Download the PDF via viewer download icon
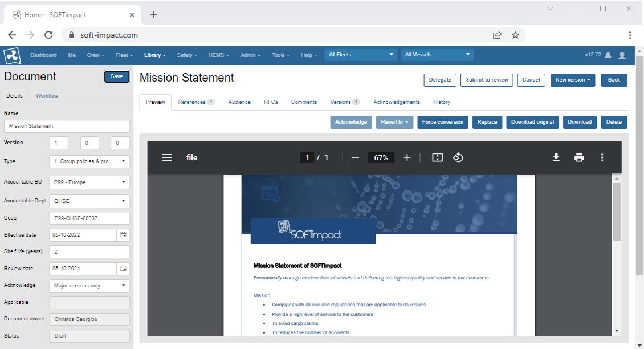The height and width of the screenshot is (349, 644). click(556, 157)
